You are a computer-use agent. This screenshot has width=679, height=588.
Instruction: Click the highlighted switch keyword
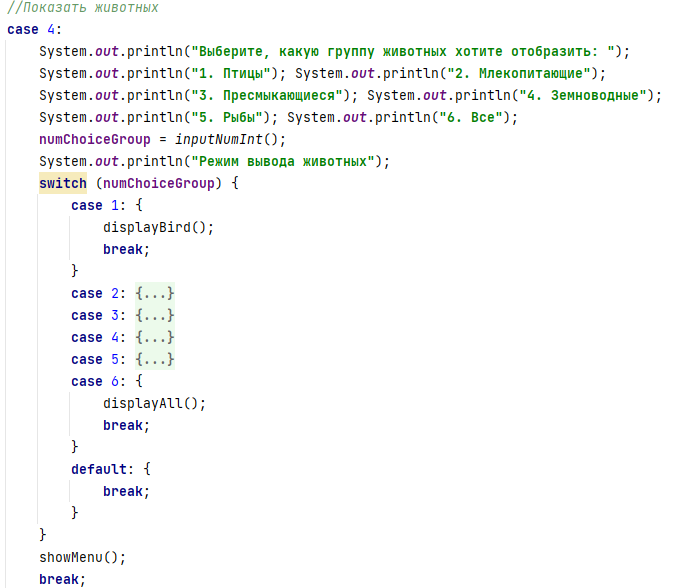63,183
